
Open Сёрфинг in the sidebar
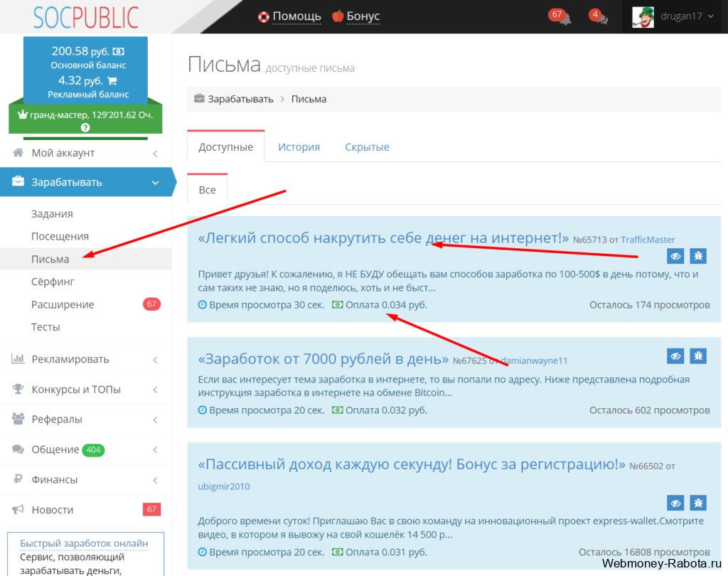tap(53, 282)
